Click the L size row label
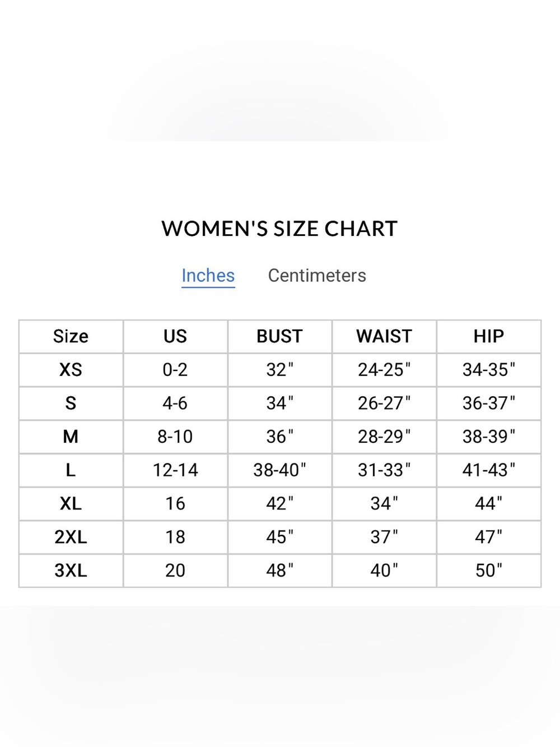This screenshot has width=560, height=747. coord(71,470)
